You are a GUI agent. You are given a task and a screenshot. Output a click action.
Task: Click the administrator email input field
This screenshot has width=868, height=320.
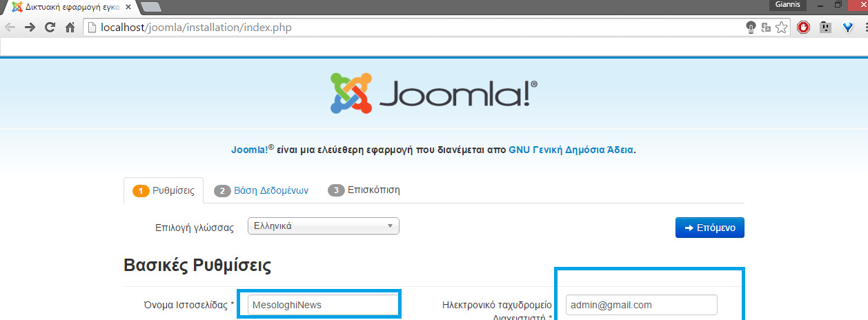pos(641,305)
